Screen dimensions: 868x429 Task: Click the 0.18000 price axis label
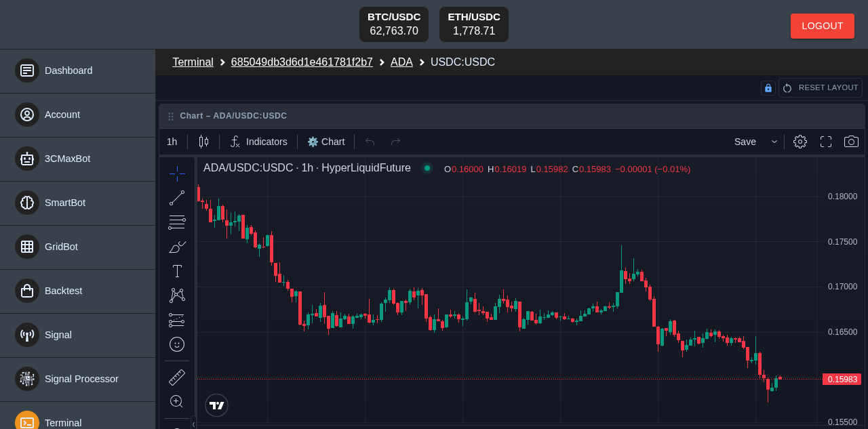pyautogui.click(x=842, y=197)
